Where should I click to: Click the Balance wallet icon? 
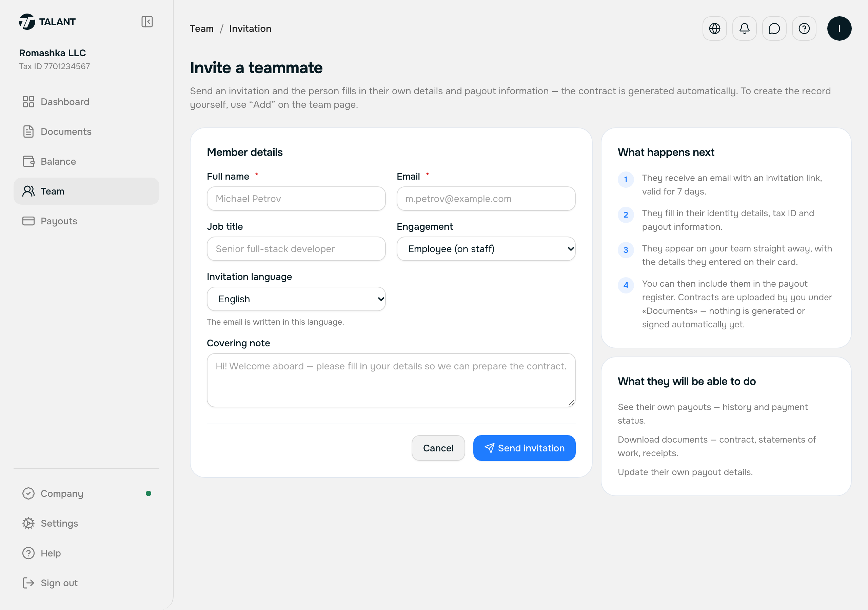coord(28,161)
